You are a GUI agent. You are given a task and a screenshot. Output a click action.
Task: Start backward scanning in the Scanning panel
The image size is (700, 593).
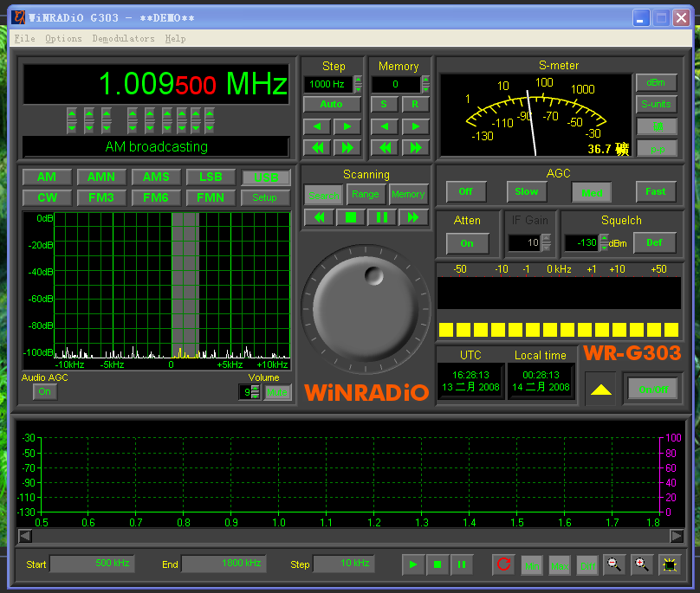319,218
